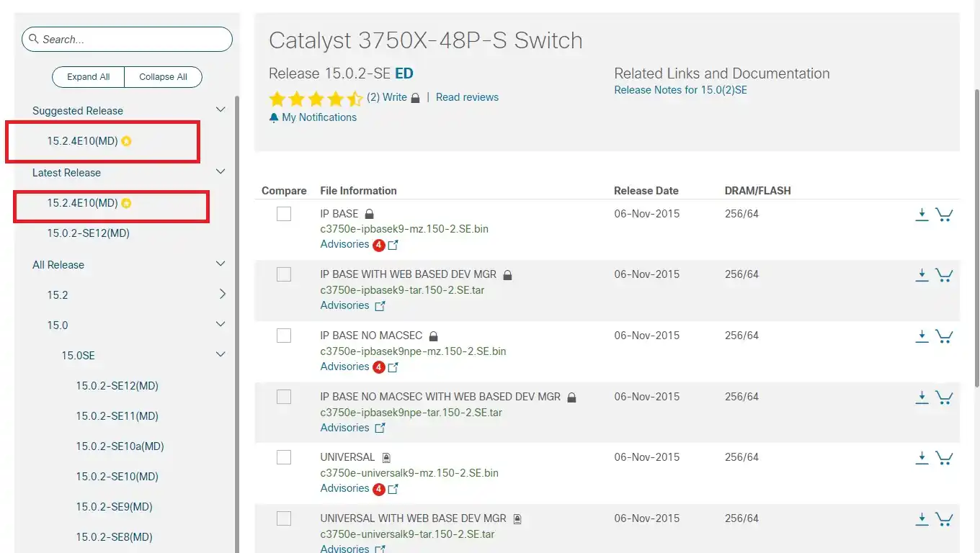Viewport: 980px width, 553px height.
Task: Click the Expand All button
Action: point(89,77)
